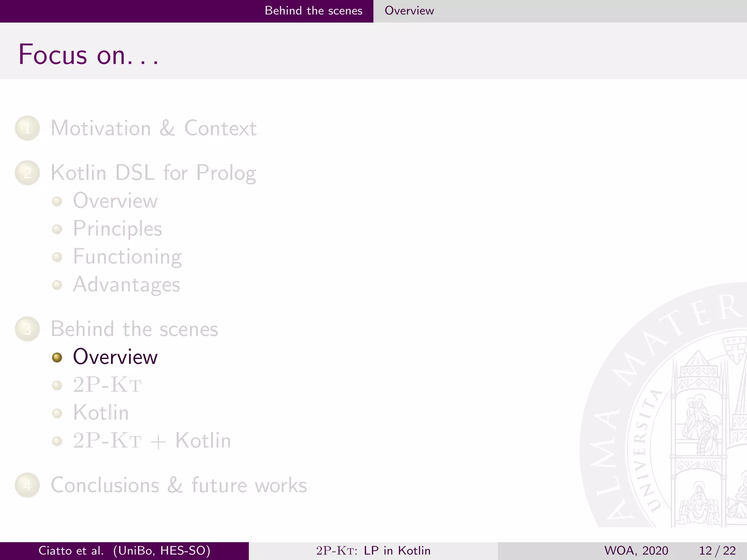Viewport: 747px width, 560px height.
Task: Select page counter '12 / 22'
Action: pyautogui.click(x=717, y=551)
